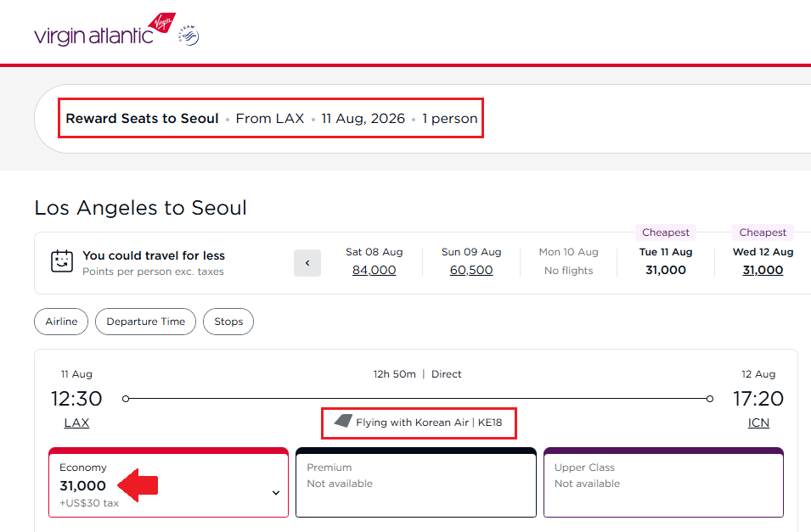Click the smiling calendar travel-for-less icon
This screenshot has width=811, height=532.
click(62, 261)
